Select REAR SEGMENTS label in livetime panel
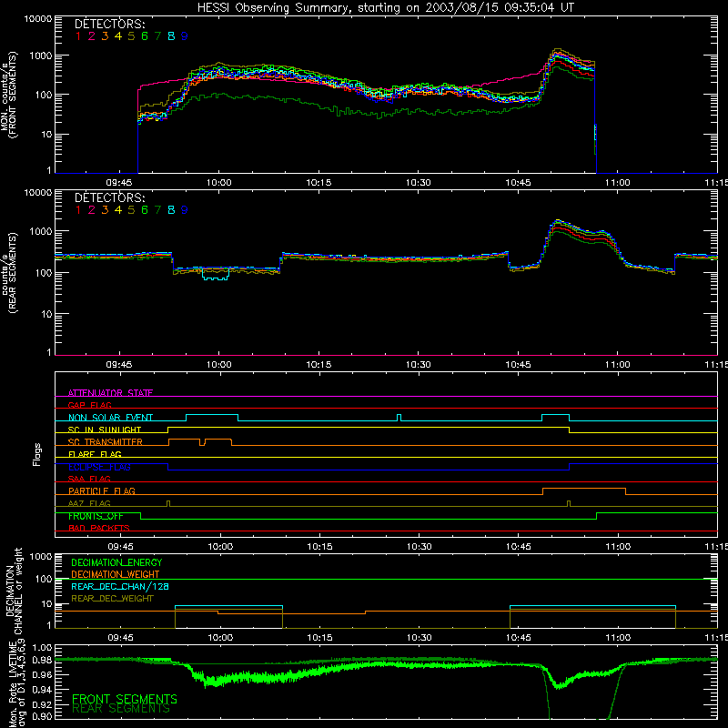 tap(121, 709)
